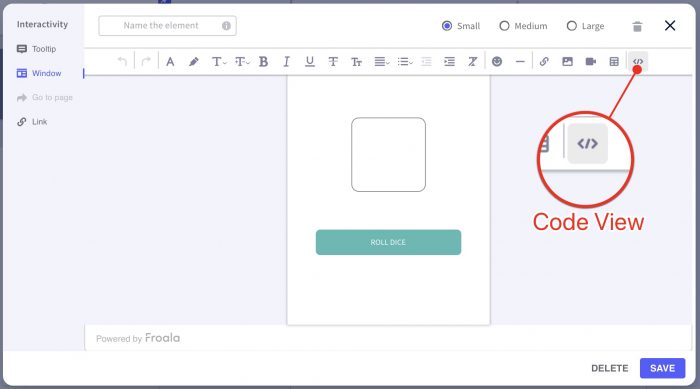This screenshot has width=700, height=389.
Task: Open the Froala link
Action: click(162, 338)
